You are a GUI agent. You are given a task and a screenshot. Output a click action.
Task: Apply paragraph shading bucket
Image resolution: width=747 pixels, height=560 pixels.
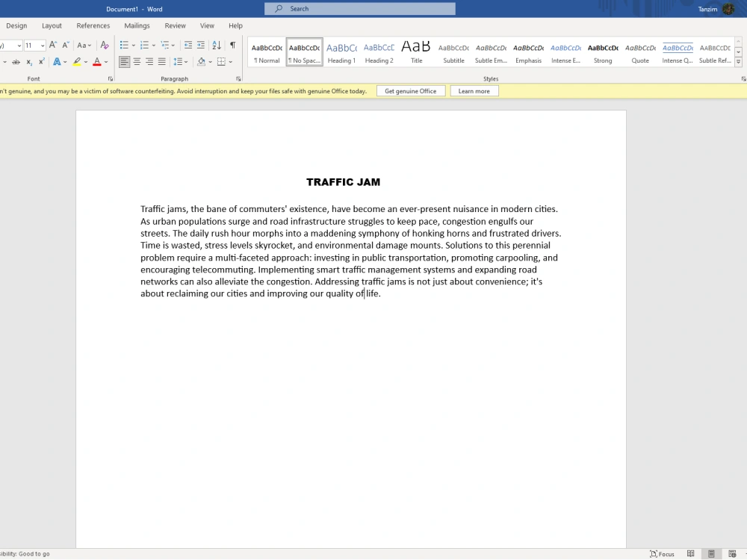click(201, 62)
